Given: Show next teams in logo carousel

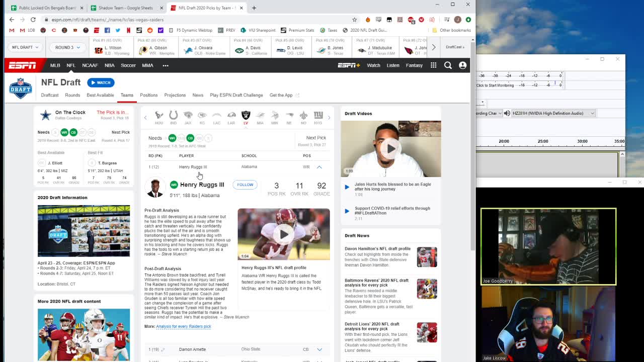Looking at the screenshot, I should (x=329, y=118).
